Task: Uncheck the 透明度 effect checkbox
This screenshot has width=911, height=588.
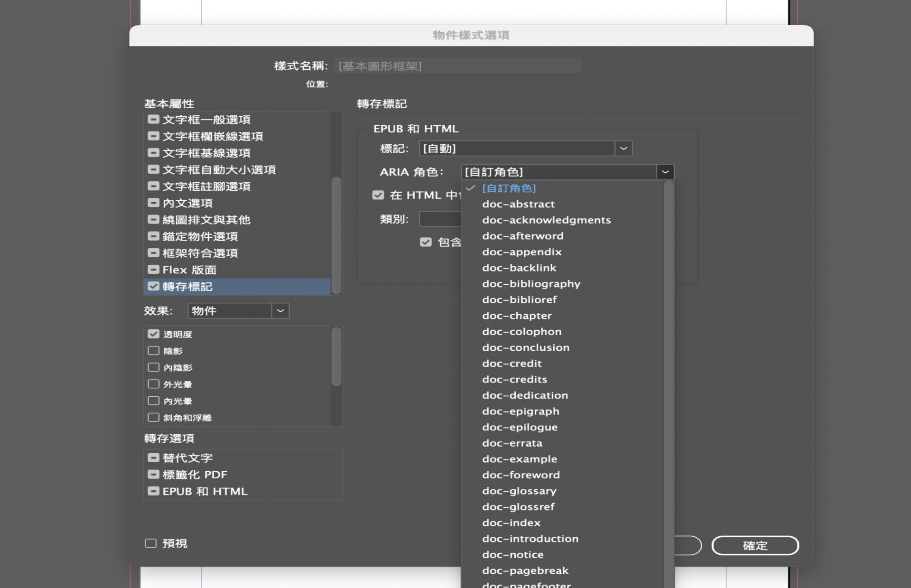Action: pos(153,334)
